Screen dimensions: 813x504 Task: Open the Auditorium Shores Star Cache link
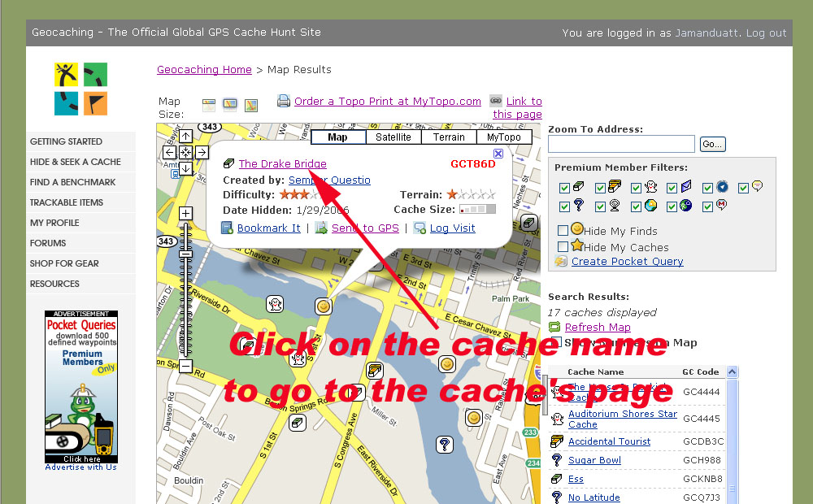tap(622, 419)
